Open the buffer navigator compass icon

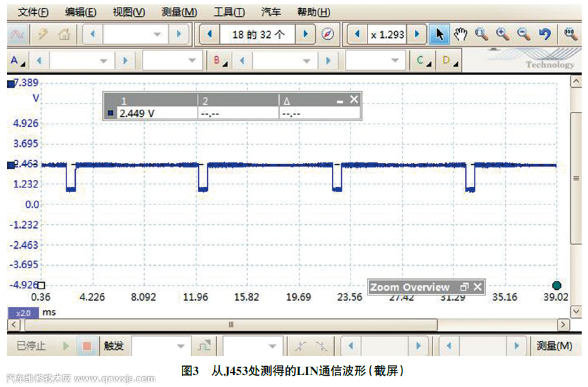coord(327,35)
